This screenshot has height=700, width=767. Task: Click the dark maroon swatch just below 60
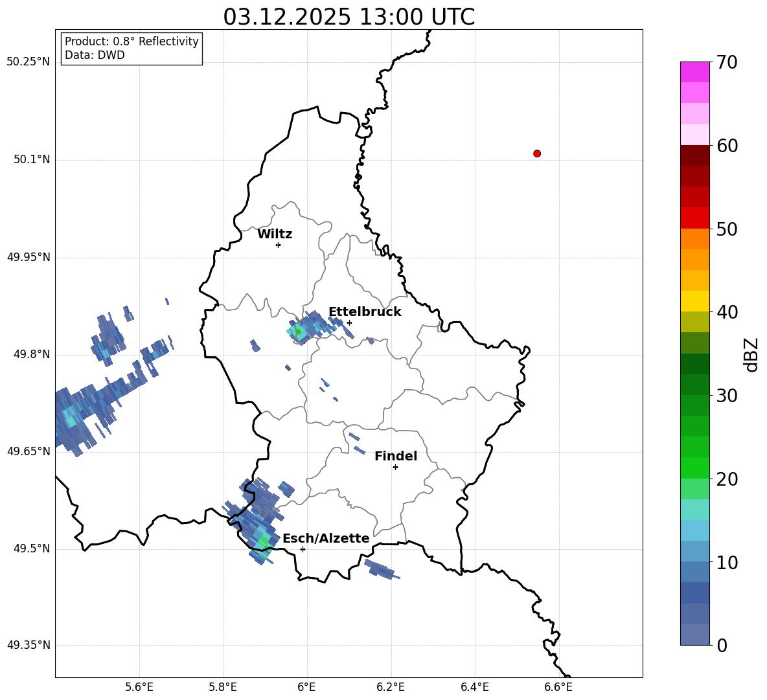tap(695, 155)
